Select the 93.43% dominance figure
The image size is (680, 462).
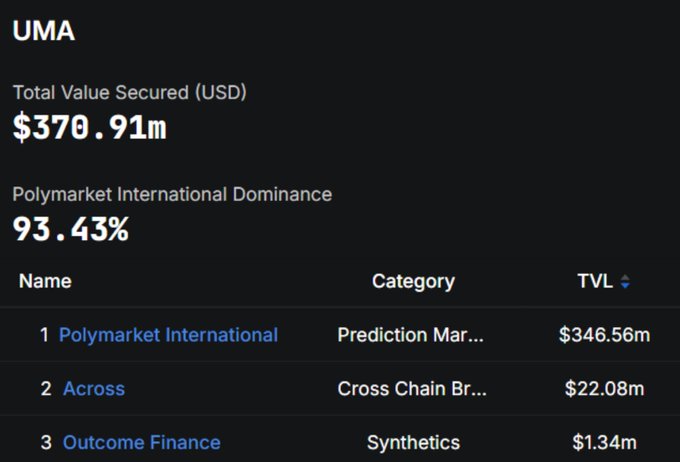point(71,229)
